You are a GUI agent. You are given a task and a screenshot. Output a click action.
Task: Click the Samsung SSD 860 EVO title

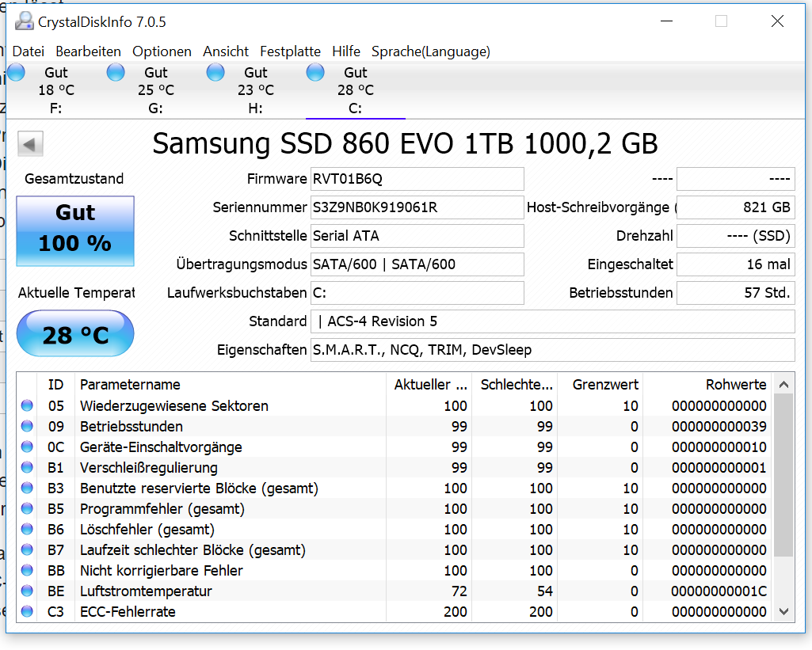(405, 143)
